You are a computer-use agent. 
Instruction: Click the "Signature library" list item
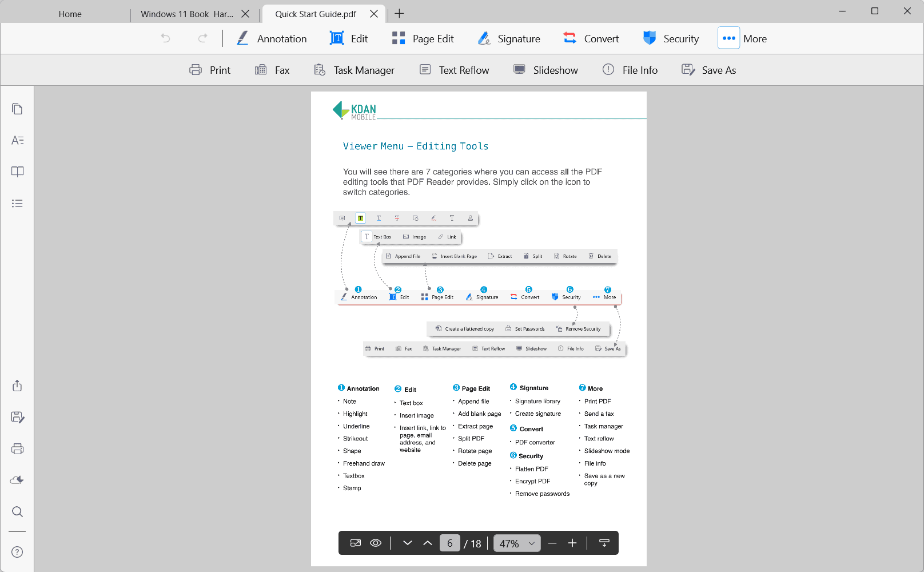pyautogui.click(x=537, y=401)
